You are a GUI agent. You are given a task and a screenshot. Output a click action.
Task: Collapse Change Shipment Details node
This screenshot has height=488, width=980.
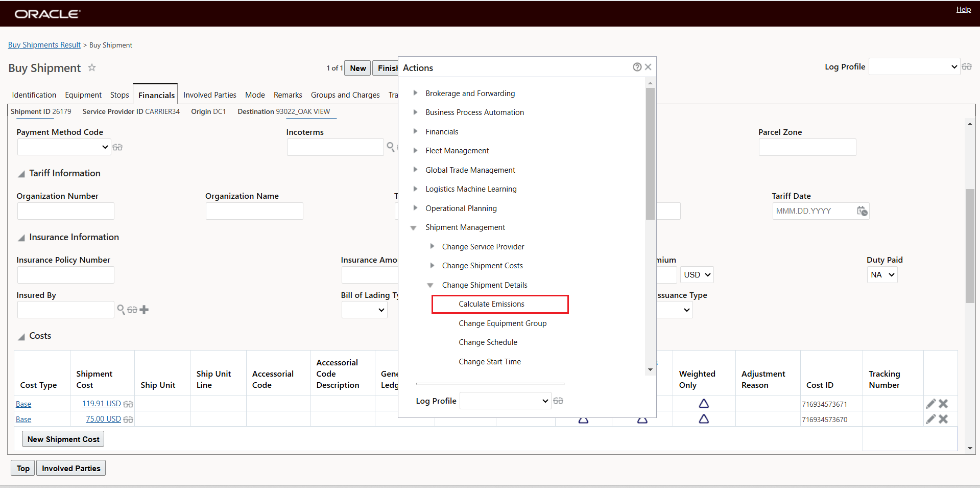(430, 285)
